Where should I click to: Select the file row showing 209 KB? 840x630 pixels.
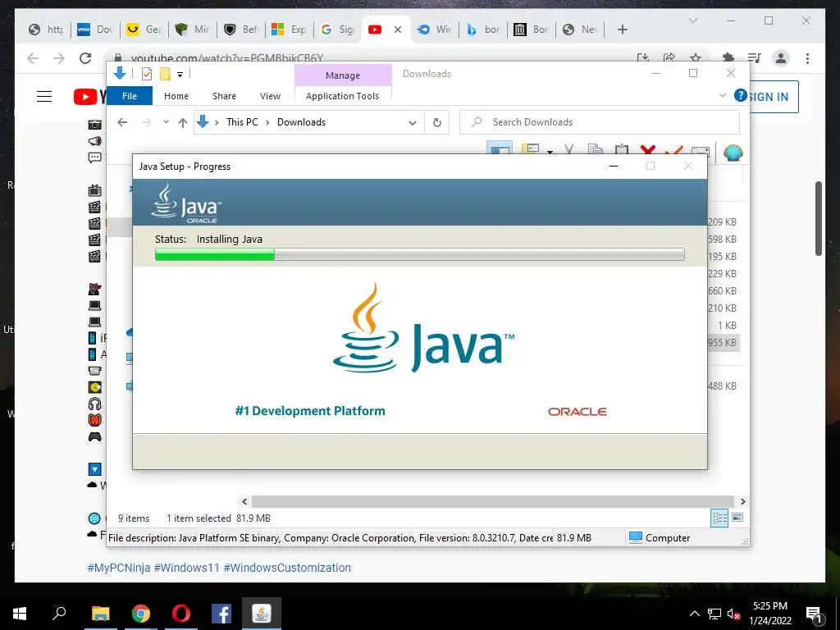(x=722, y=221)
